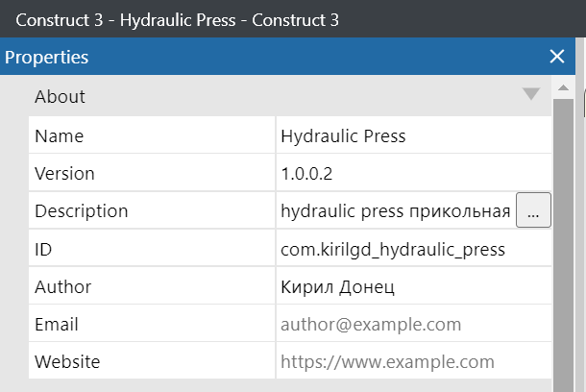Select the ID field com.kirilgd_hydraulic_press
Viewport: 586px width, 392px height.
(414, 248)
